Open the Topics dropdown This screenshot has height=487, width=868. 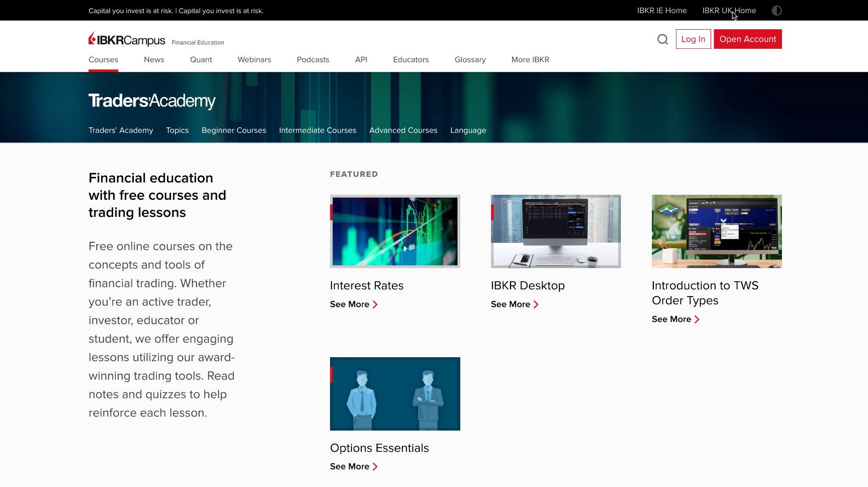click(177, 130)
